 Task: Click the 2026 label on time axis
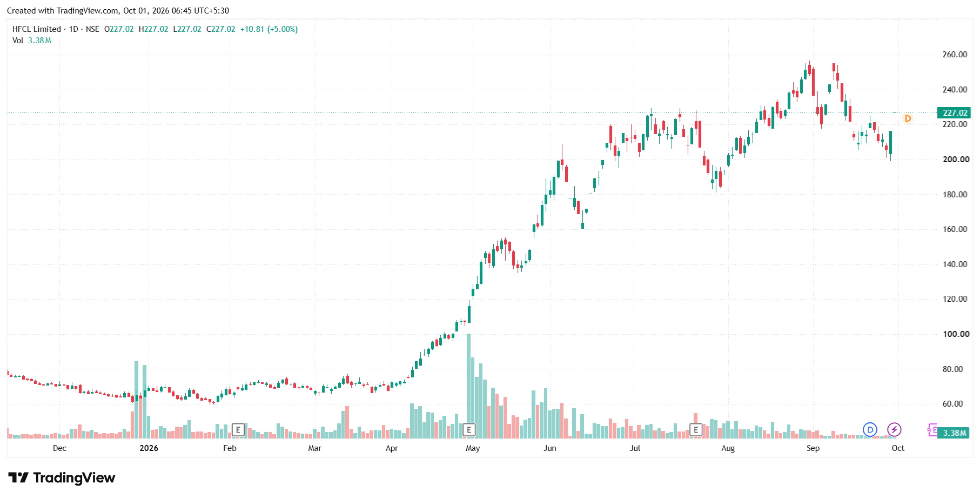coord(149,448)
